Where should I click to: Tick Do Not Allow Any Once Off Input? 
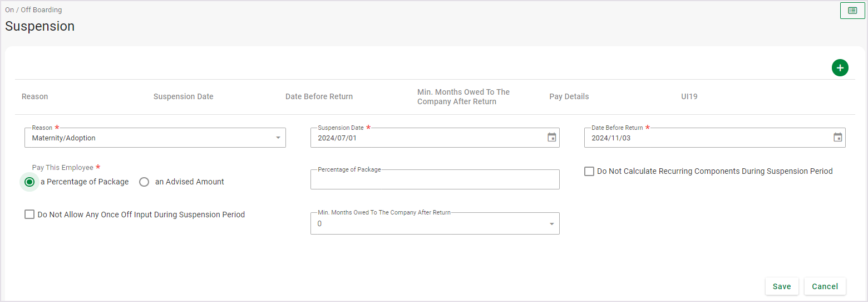[x=29, y=215]
